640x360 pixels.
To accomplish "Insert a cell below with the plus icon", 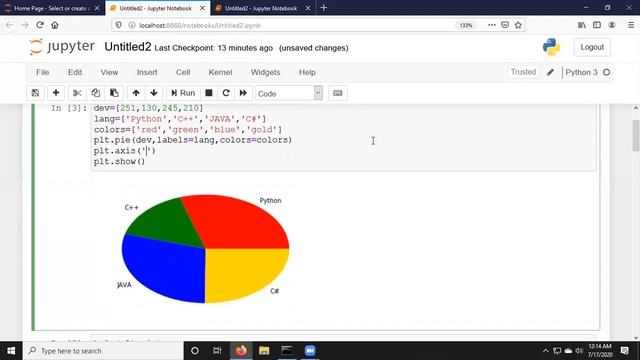I will [56, 93].
